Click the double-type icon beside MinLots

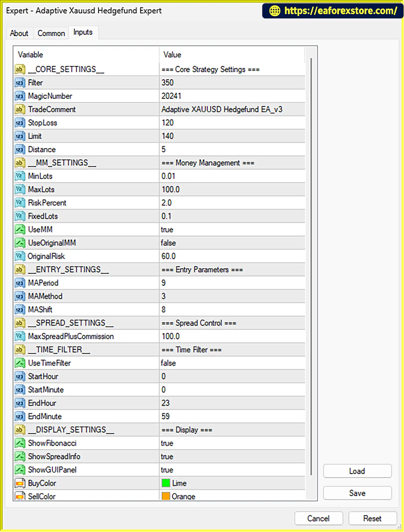[x=20, y=176]
